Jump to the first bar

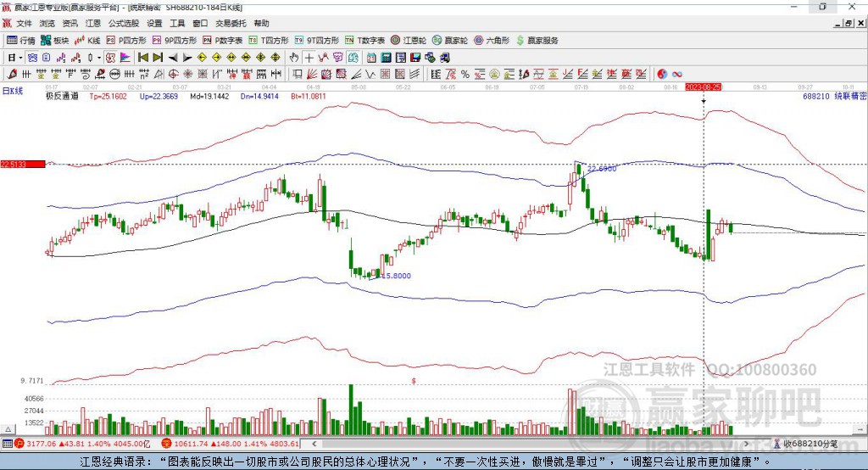coord(142,58)
